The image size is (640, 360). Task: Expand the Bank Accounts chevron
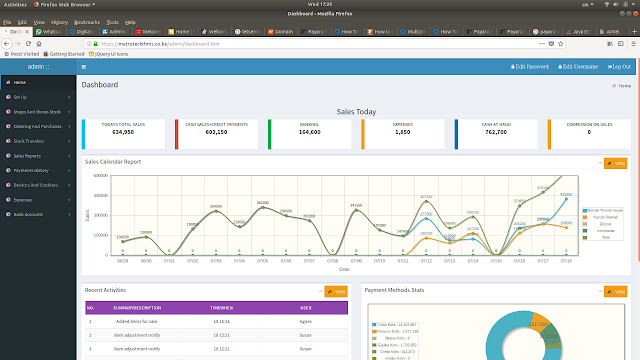tap(69, 214)
